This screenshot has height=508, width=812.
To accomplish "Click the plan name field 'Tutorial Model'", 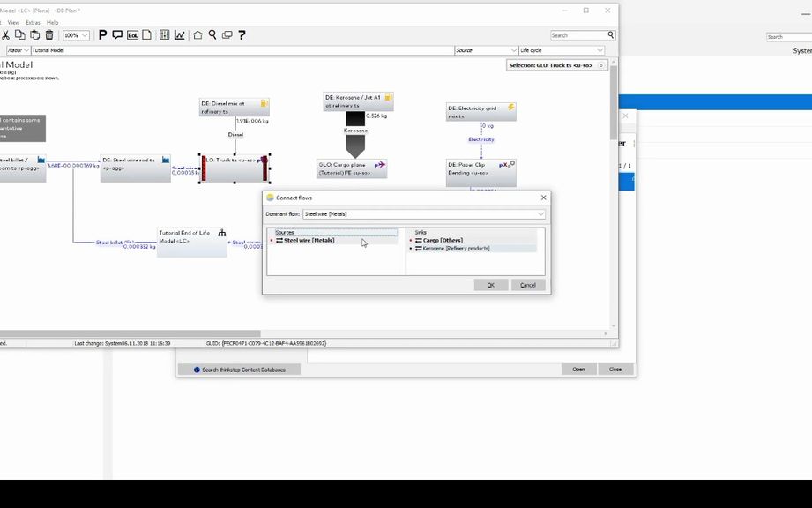I will 242,50.
